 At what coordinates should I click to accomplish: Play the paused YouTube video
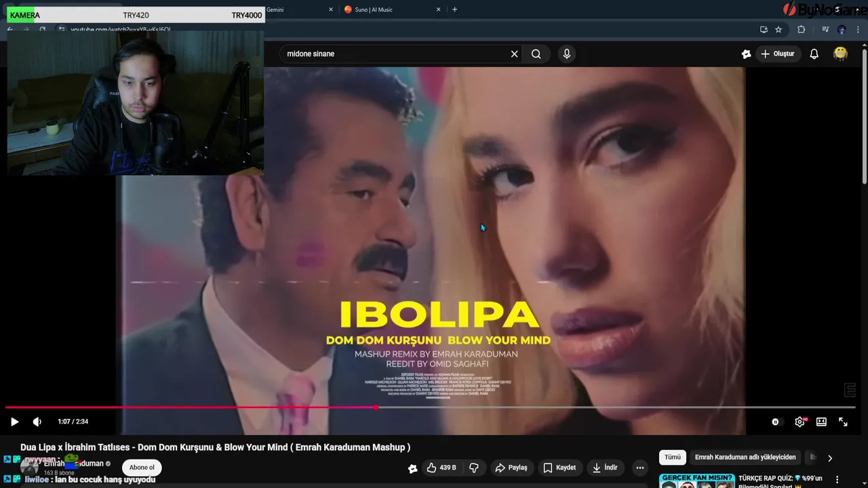coord(14,422)
